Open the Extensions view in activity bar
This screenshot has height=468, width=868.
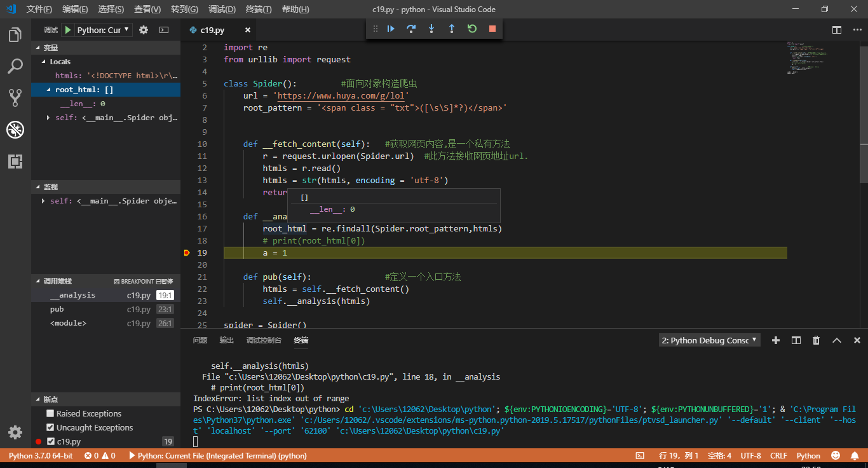pyautogui.click(x=15, y=161)
